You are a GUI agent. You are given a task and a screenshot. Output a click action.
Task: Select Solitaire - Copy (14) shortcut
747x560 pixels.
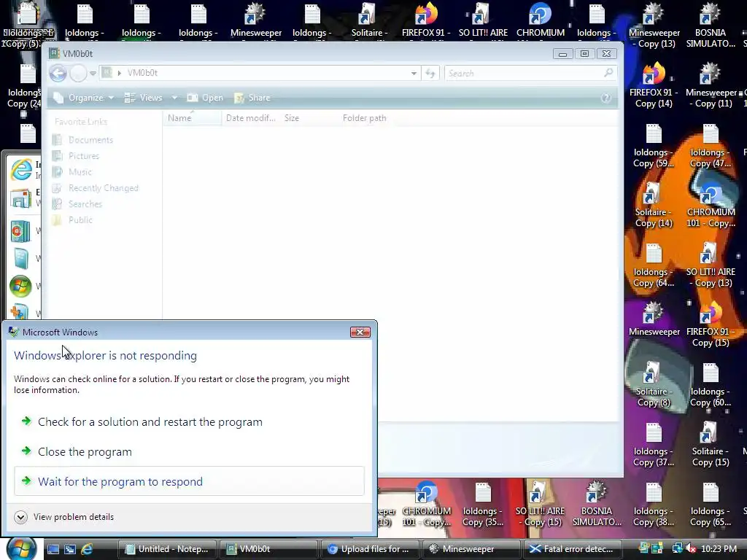point(654,206)
